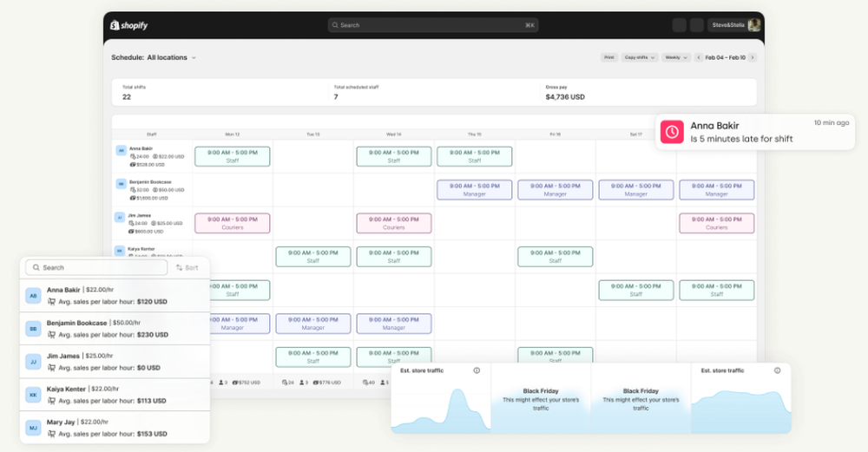
Task: Click the Shopify logo
Action: [x=129, y=25]
